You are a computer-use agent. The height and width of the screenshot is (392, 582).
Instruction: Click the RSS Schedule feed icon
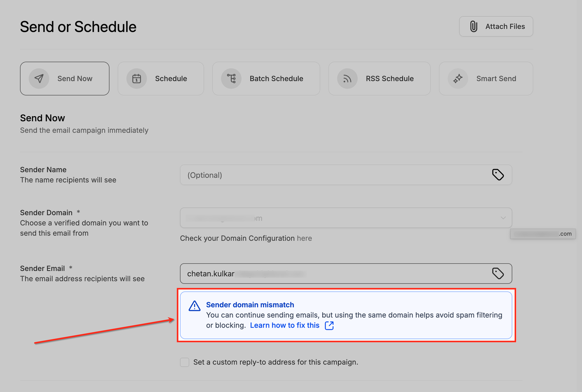click(x=348, y=78)
